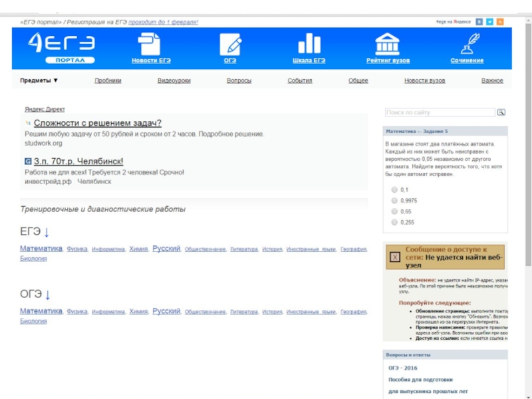
Task: Click the Шкала ЕГЭ bar chart icon
Action: 309,44
